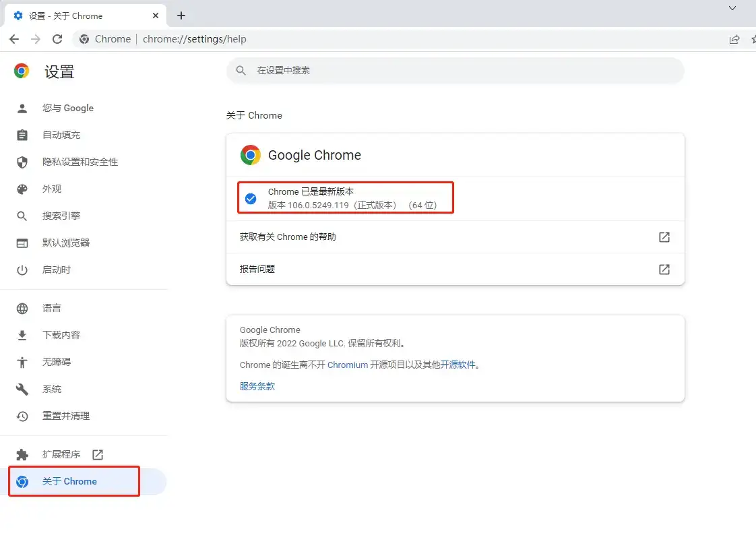Open 您与 Google settings section
This screenshot has height=558, width=756.
84,108
